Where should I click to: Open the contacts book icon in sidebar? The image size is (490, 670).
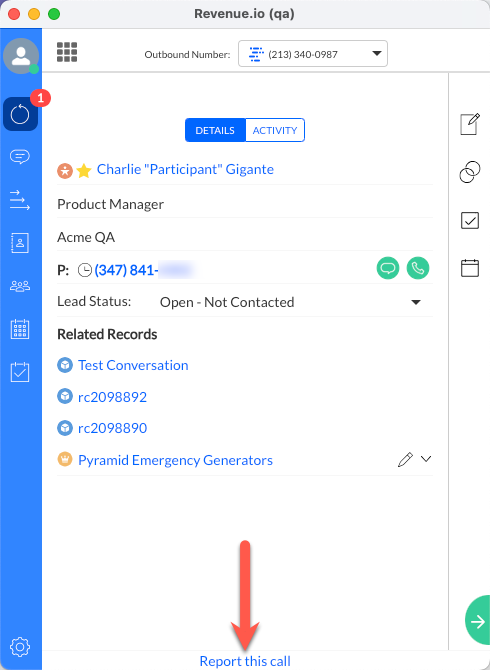tap(20, 243)
